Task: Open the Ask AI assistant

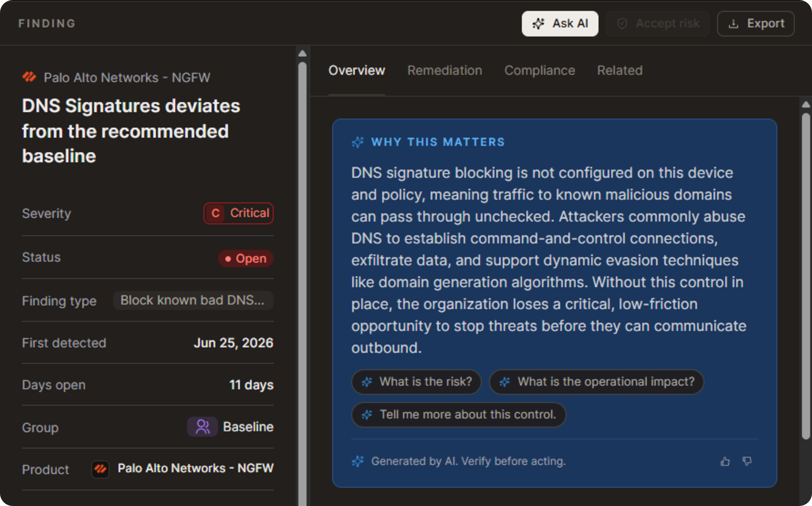Action: click(x=560, y=24)
